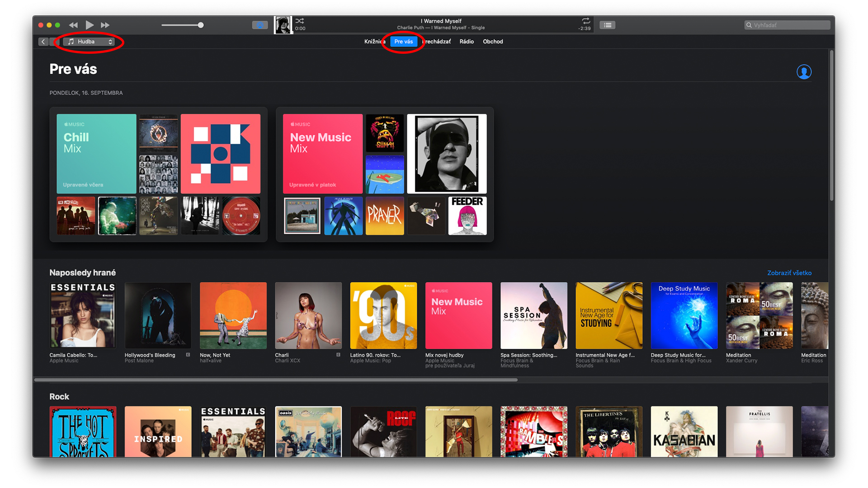Switch to the Rádio tab
Screen dimensions: 868x488
point(467,42)
